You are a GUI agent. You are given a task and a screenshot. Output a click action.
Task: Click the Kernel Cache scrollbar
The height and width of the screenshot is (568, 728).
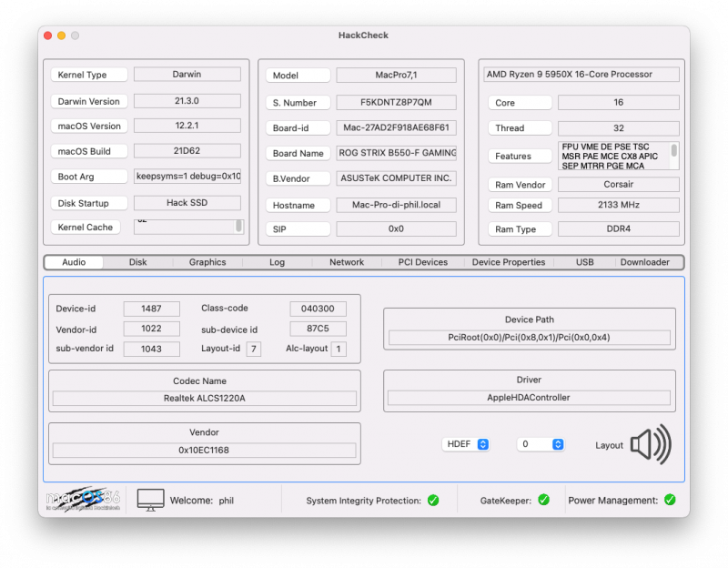click(x=239, y=227)
